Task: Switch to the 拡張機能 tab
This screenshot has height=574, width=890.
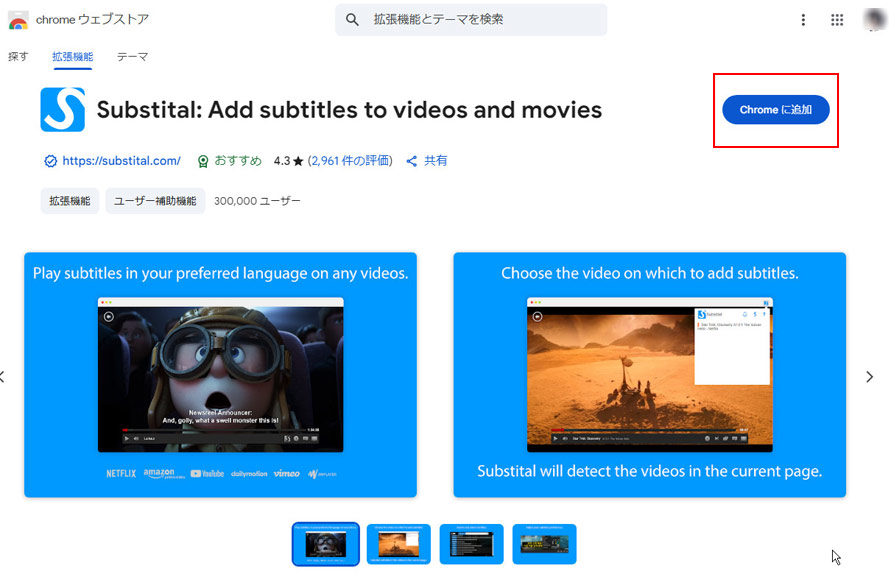Action: tap(72, 57)
